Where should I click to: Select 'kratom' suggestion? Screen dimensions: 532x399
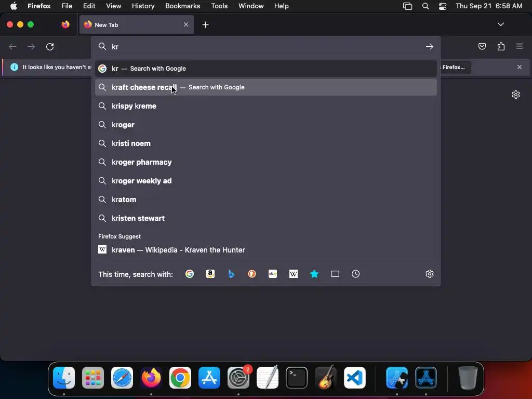[x=265, y=199]
